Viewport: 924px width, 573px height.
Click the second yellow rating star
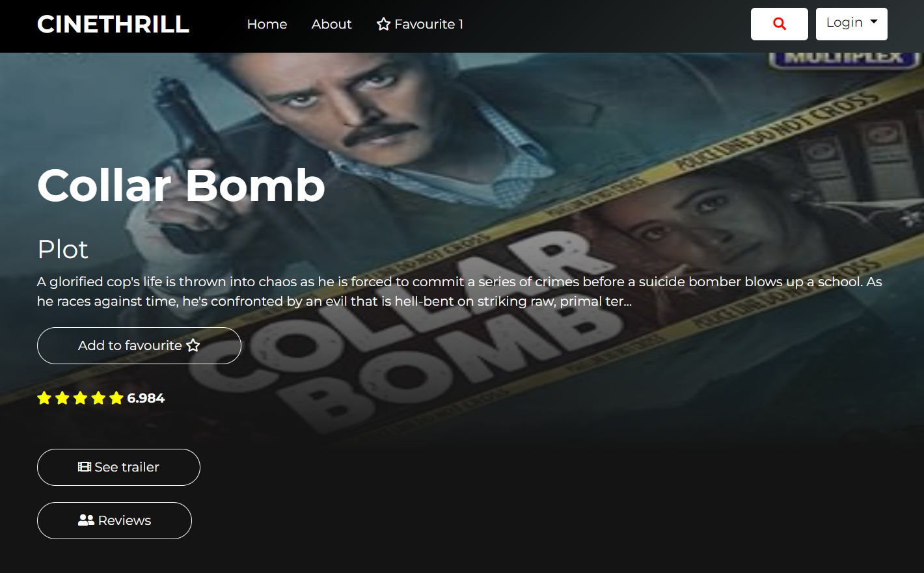(62, 398)
